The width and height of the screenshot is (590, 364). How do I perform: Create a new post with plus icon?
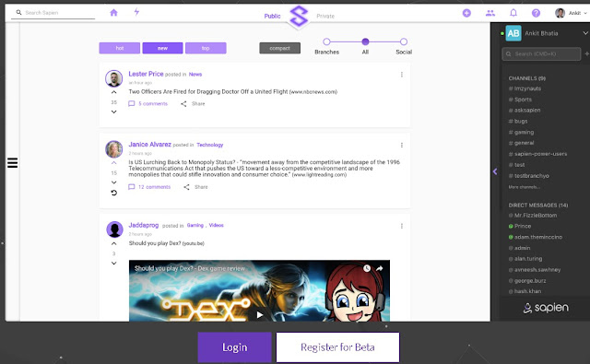point(466,13)
